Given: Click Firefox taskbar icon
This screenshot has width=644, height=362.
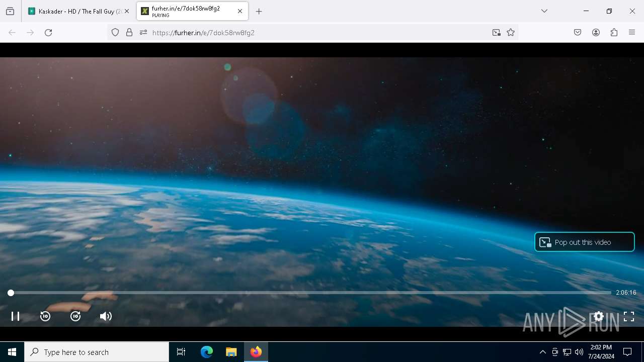Looking at the screenshot, I should [256, 352].
